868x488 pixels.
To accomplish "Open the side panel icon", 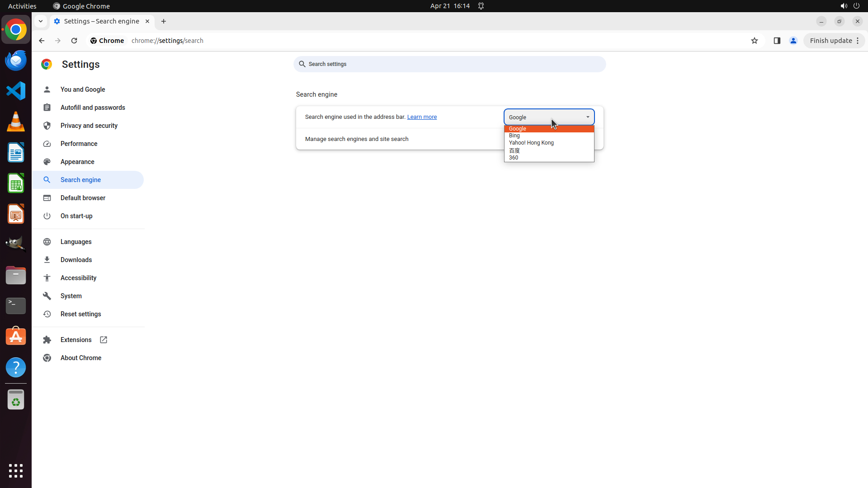I will (777, 41).
